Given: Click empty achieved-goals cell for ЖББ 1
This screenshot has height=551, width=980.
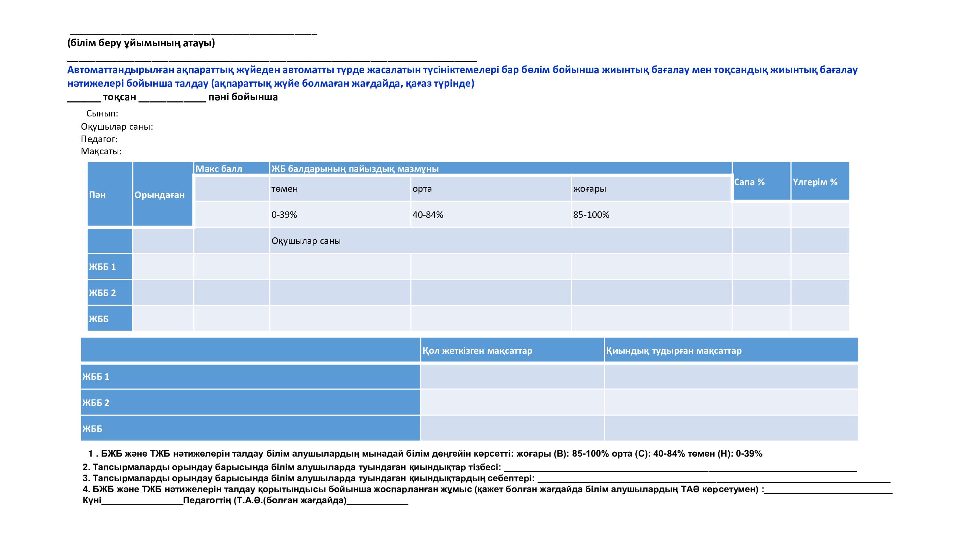Looking at the screenshot, I should pos(512,377).
